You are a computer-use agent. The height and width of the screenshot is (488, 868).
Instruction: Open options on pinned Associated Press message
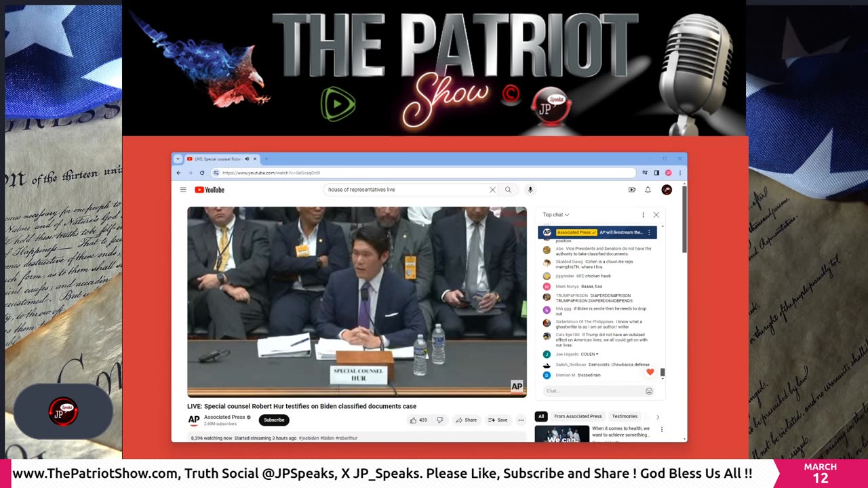point(649,232)
